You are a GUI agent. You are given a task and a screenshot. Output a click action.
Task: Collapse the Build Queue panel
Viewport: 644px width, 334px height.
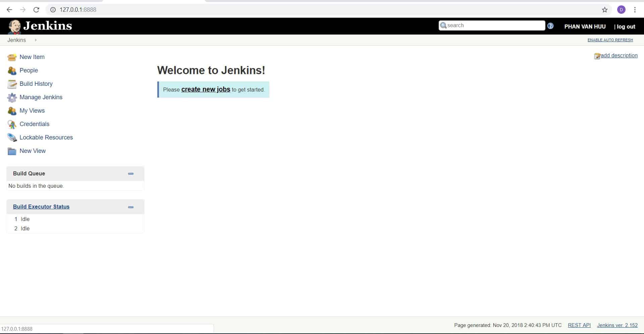[x=131, y=174]
